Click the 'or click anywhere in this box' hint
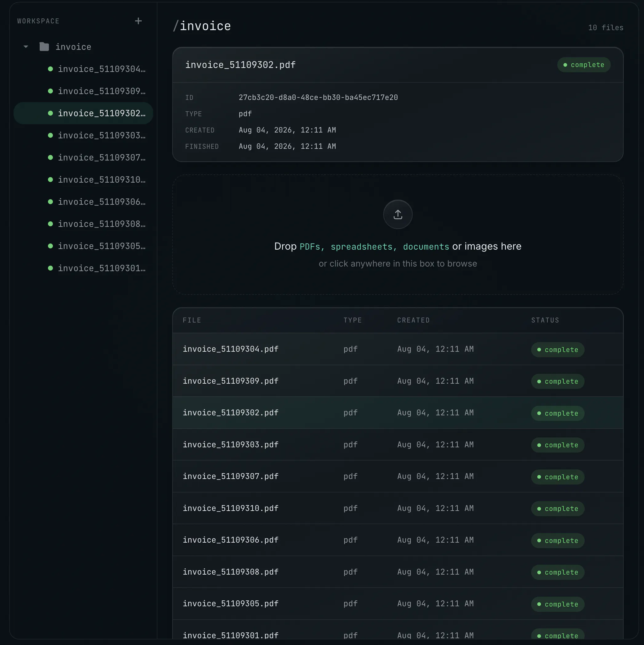 click(x=397, y=264)
